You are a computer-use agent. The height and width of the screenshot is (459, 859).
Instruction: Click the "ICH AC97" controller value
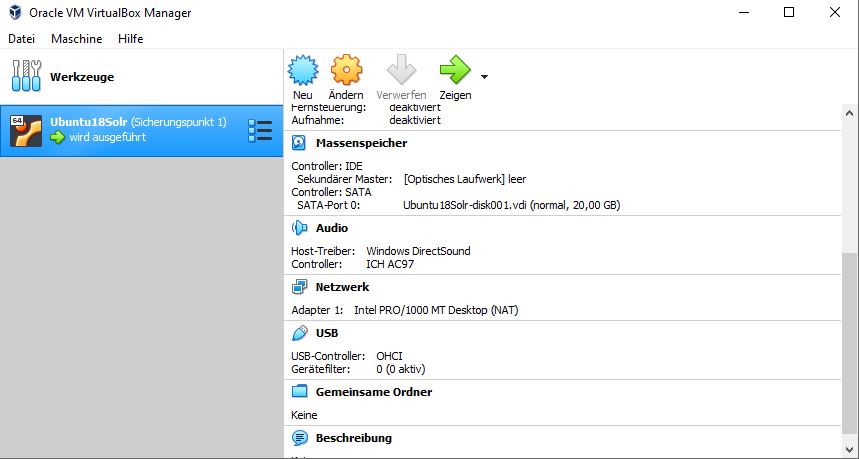[x=390, y=265]
